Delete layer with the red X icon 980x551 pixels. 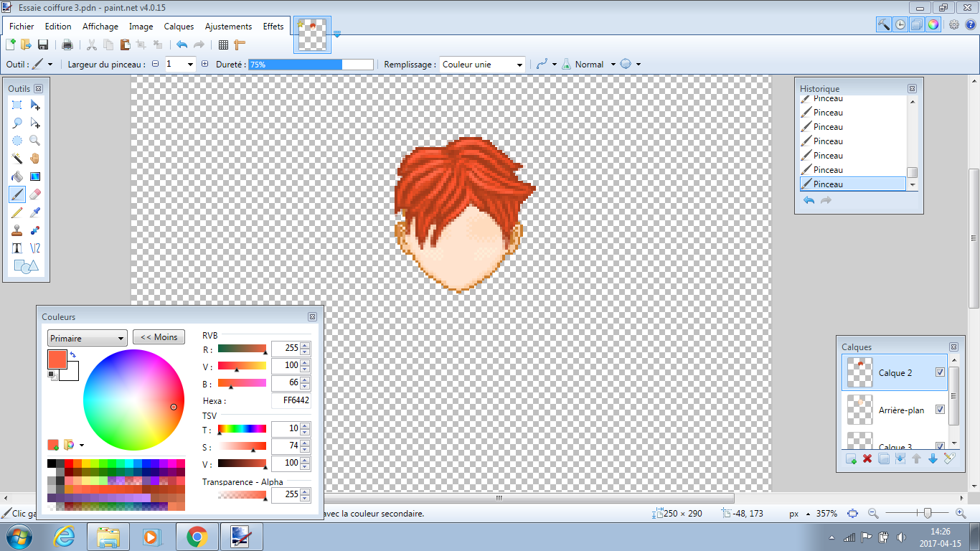coord(867,458)
